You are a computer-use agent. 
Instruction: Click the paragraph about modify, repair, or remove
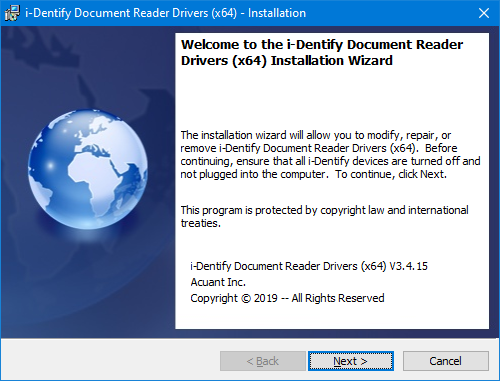pos(330,155)
